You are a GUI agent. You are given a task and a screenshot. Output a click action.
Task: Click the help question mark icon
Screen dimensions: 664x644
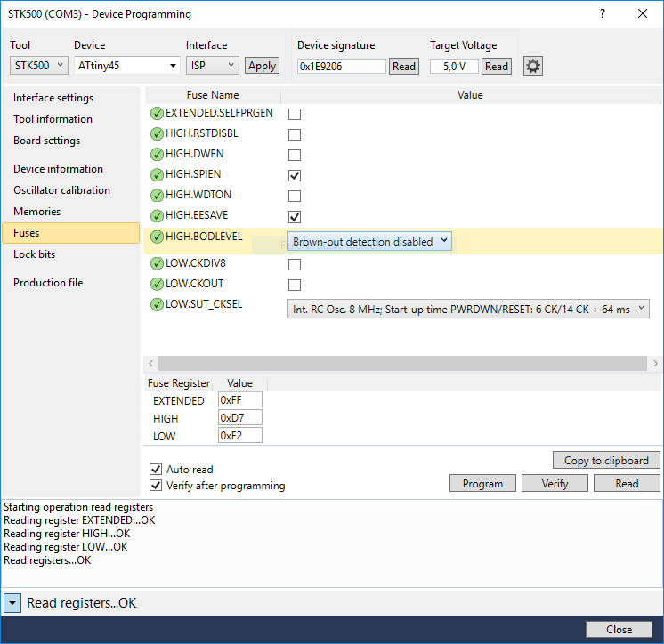(x=603, y=14)
